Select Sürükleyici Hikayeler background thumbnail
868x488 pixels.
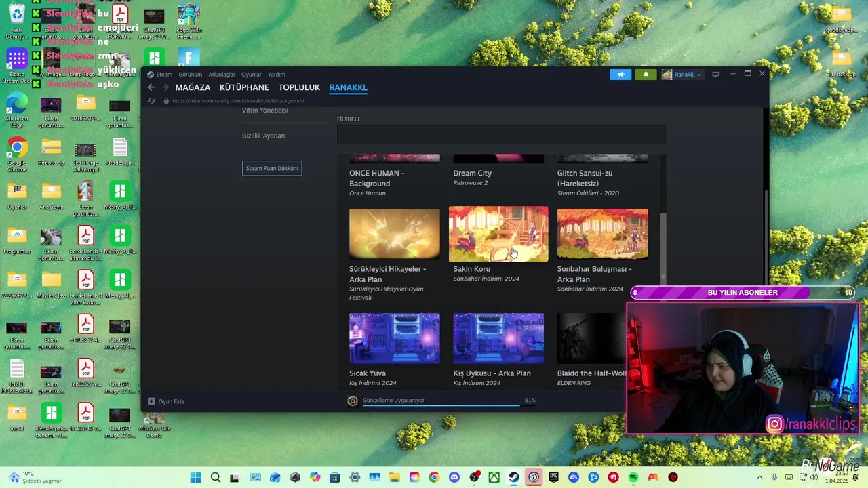[x=395, y=234]
